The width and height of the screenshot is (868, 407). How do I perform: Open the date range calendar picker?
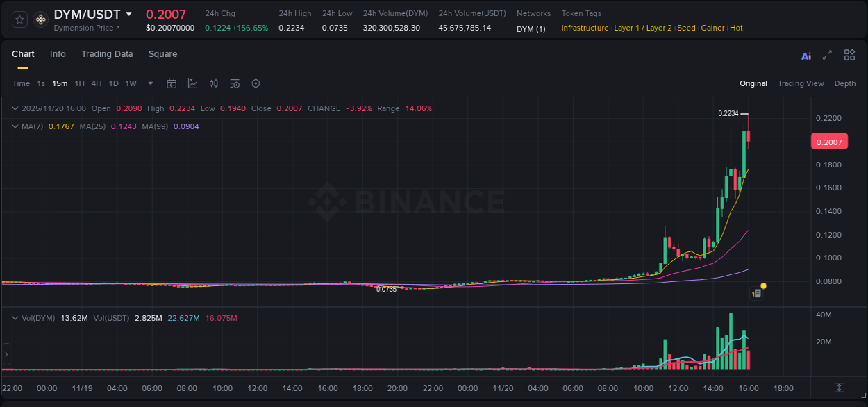[172, 83]
